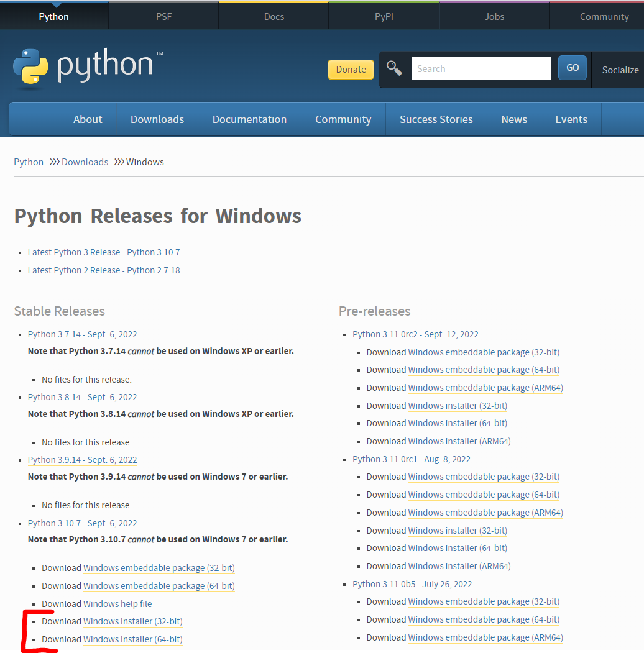
Task: Open the Success Stories navigation menu
Action: pos(436,119)
